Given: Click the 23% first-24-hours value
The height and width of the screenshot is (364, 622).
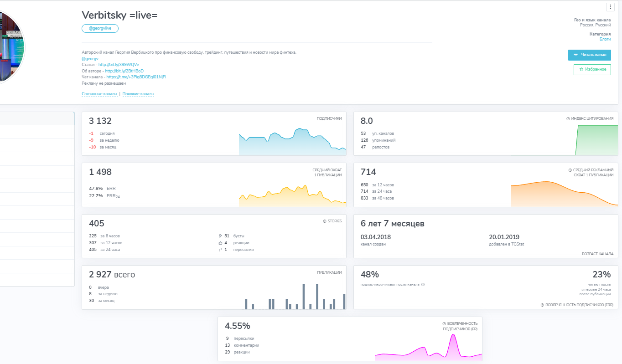Looking at the screenshot, I should click(x=601, y=275).
